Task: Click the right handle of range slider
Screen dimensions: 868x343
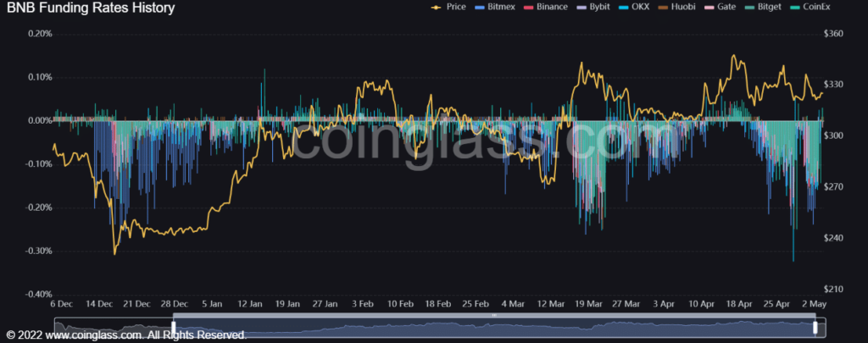Action: pyautogui.click(x=815, y=326)
